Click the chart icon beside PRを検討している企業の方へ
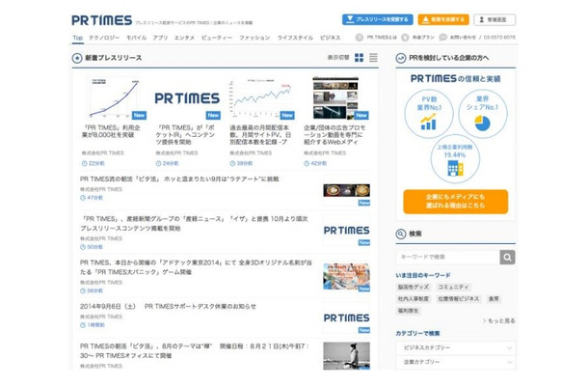 pyautogui.click(x=400, y=58)
